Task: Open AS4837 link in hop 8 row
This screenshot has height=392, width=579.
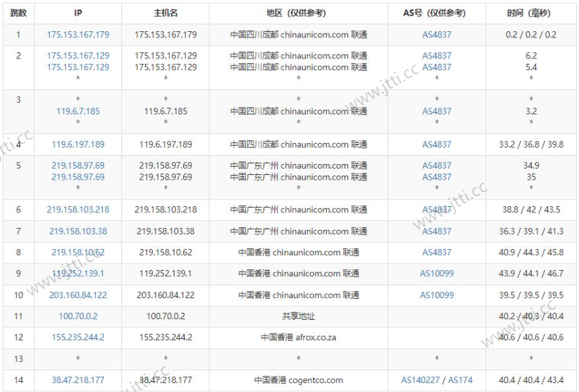Action: [x=437, y=252]
